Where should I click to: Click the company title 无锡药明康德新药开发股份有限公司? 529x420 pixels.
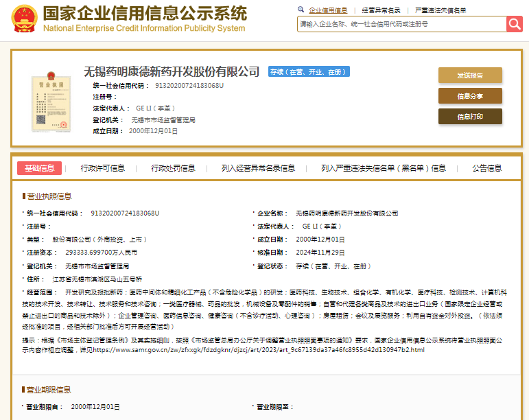click(x=172, y=71)
